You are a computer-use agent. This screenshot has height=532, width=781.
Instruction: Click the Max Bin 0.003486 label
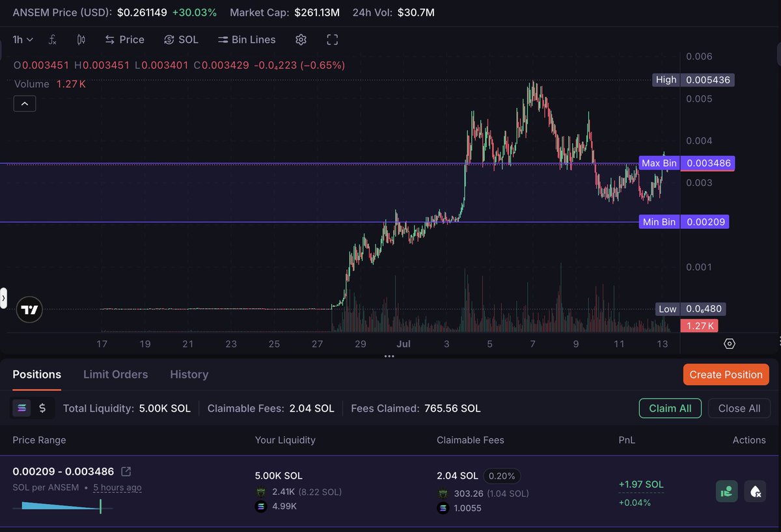point(686,163)
